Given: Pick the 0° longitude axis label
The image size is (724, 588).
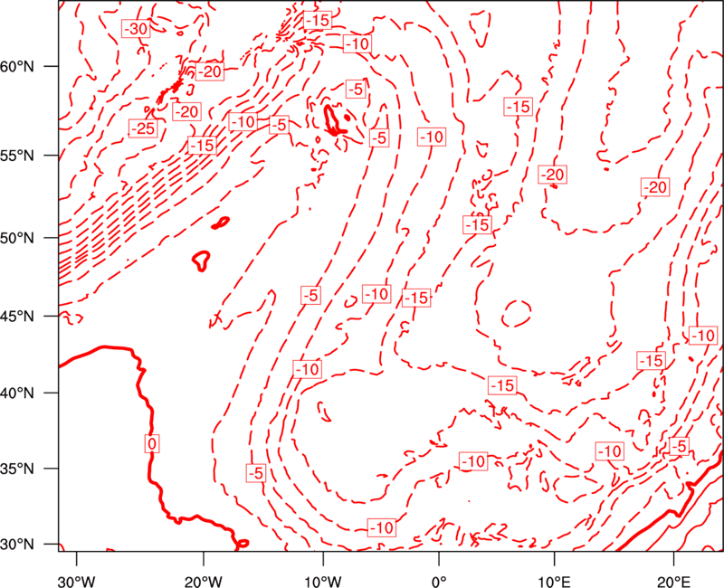Looking at the screenshot, I should coord(439,581).
